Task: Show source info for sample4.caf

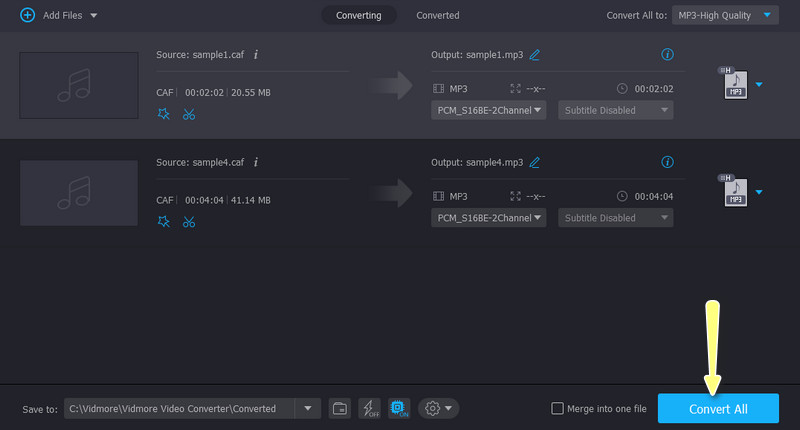Action: [255, 161]
